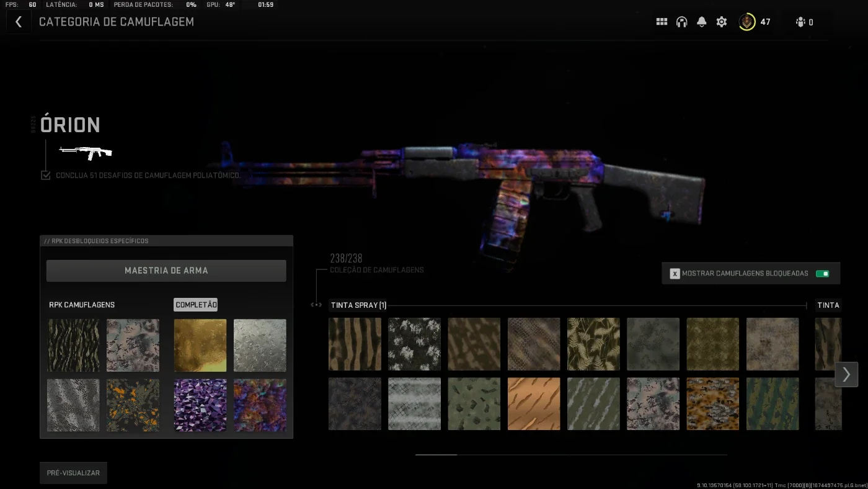Click the collapse arrows icon beside Tinta Spray
Image resolution: width=868 pixels, height=489 pixels.
point(316,305)
